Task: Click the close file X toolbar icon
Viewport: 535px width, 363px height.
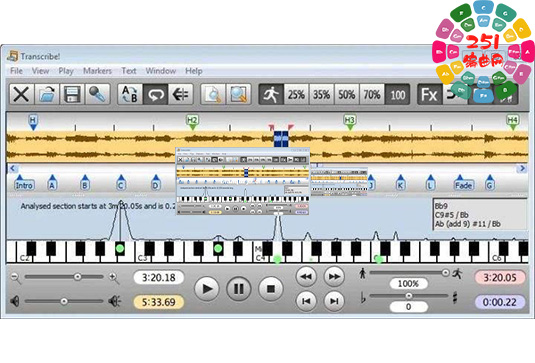Action: click(x=21, y=94)
